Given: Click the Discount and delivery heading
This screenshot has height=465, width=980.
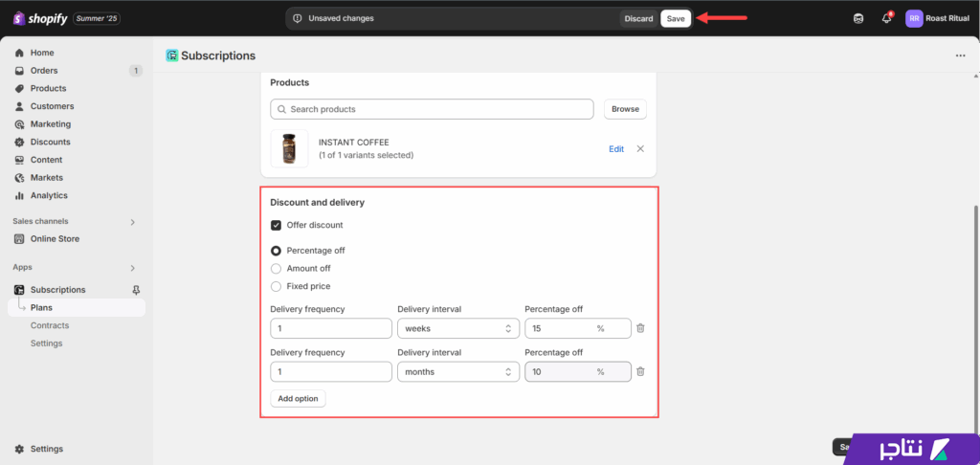Looking at the screenshot, I should (318, 203).
